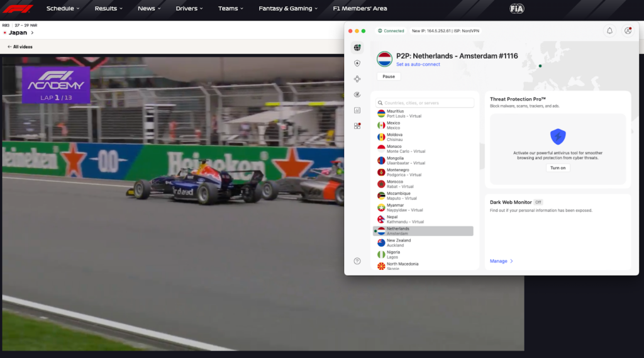Select Mozambique flag in server list
The height and width of the screenshot is (358, 644).
click(x=381, y=196)
